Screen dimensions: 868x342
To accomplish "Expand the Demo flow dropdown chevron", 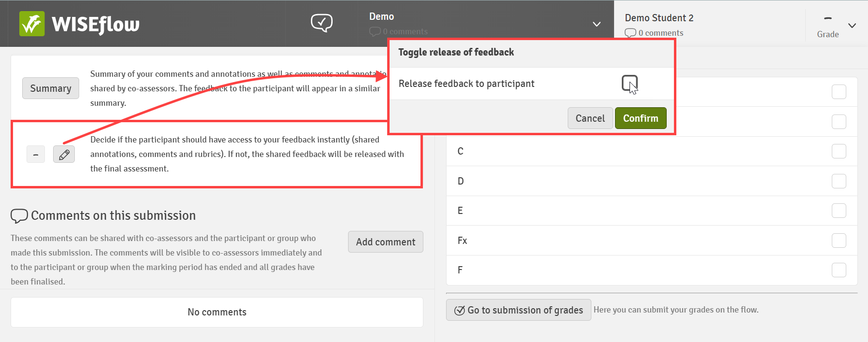I will pyautogui.click(x=597, y=24).
